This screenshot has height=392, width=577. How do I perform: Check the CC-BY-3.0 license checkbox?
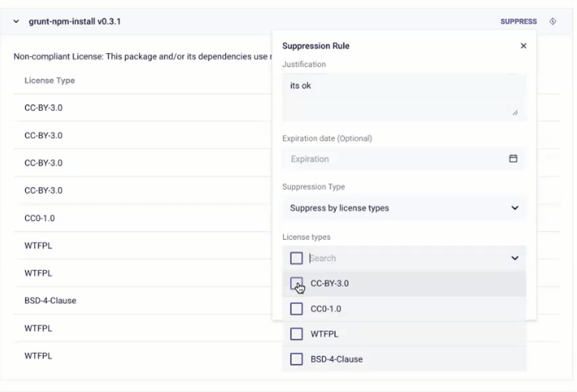coord(296,284)
